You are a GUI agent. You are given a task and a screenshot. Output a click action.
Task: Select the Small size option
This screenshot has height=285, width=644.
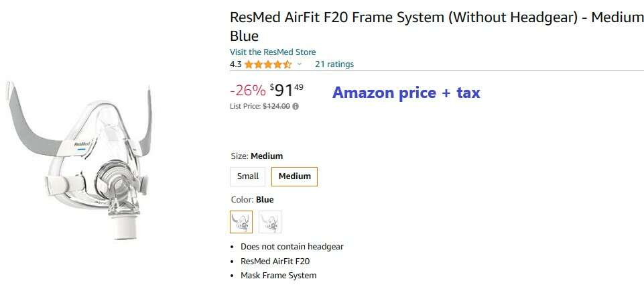pos(247,176)
